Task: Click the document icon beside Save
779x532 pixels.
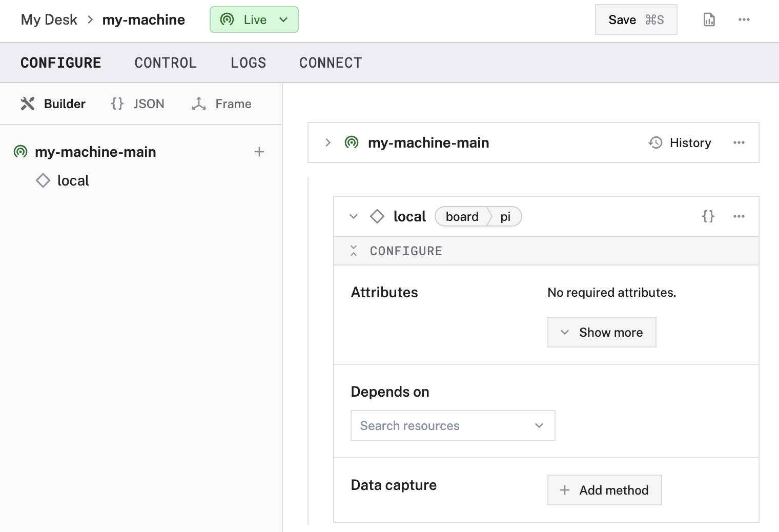Action: tap(709, 19)
